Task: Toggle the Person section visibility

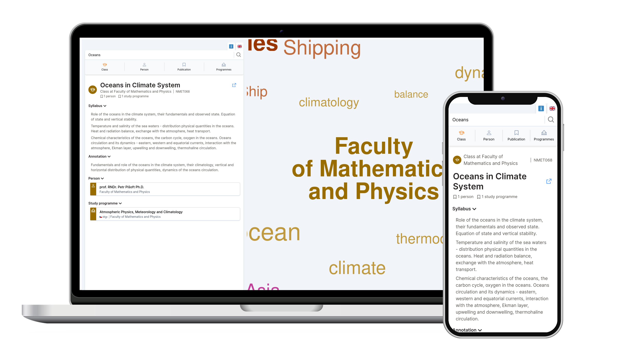Action: click(x=96, y=178)
